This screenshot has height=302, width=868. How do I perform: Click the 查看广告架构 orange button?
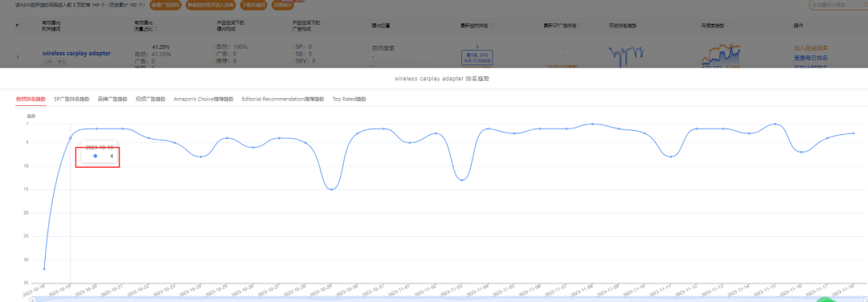pos(166,5)
